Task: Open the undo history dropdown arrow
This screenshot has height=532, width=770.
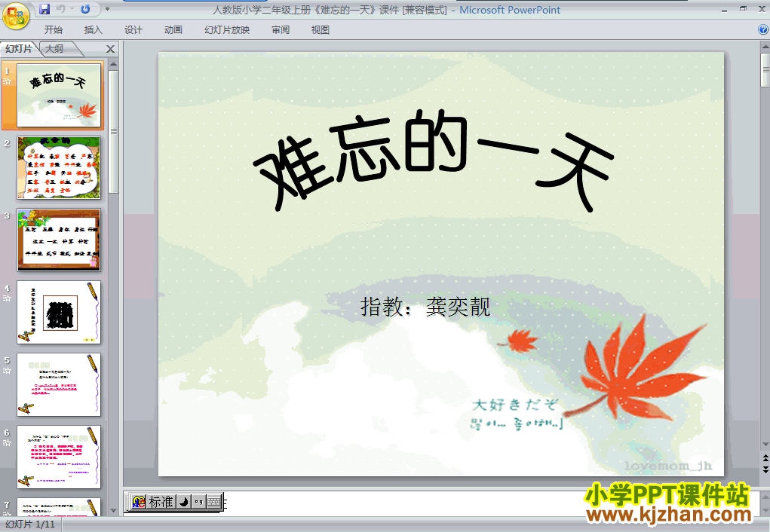Action: [x=72, y=9]
